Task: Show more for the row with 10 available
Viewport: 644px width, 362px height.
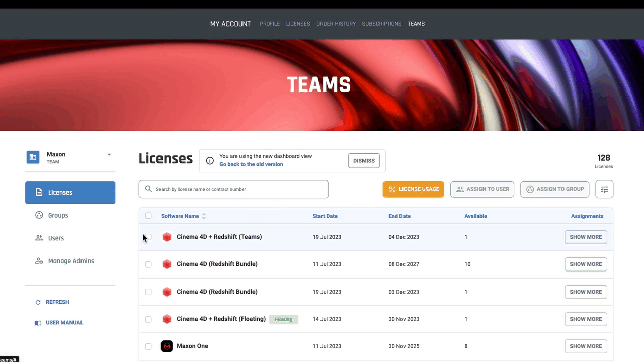Action: tap(586, 264)
